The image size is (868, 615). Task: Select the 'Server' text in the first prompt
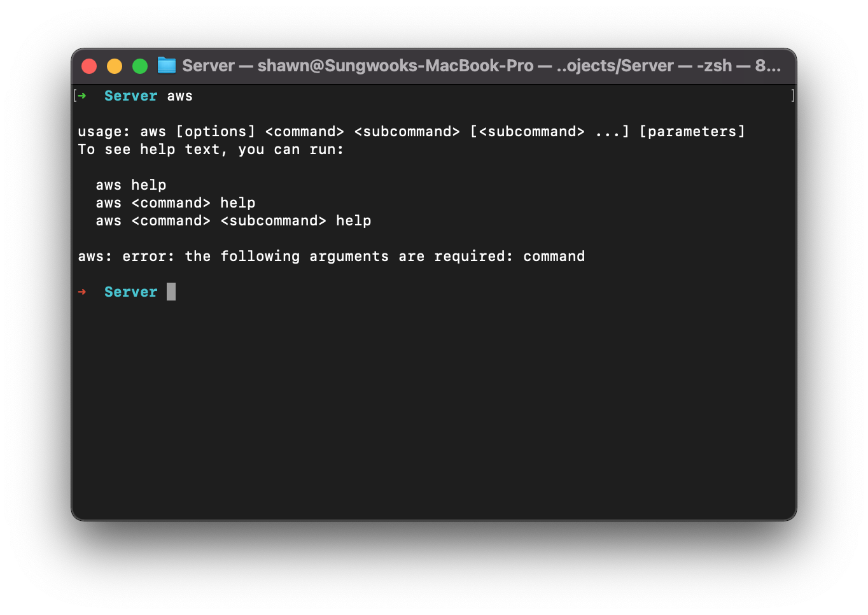(x=130, y=95)
